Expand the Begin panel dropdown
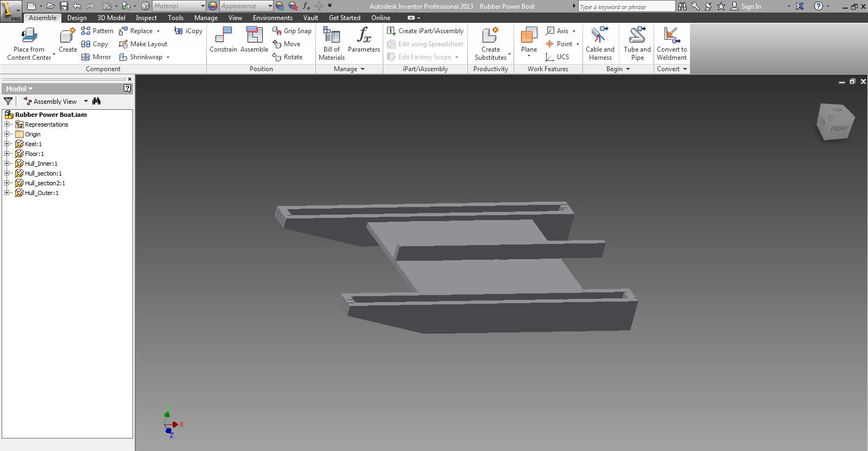 pyautogui.click(x=618, y=69)
